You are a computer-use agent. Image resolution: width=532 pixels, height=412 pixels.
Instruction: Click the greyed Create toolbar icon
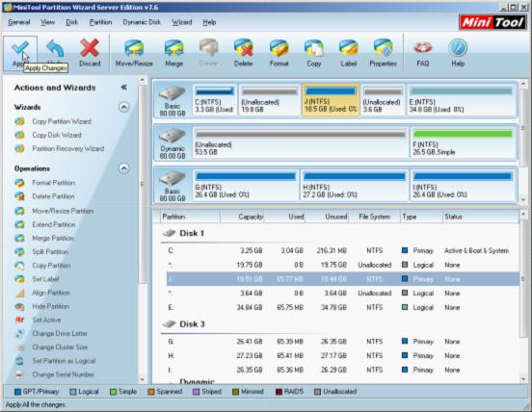(x=208, y=48)
